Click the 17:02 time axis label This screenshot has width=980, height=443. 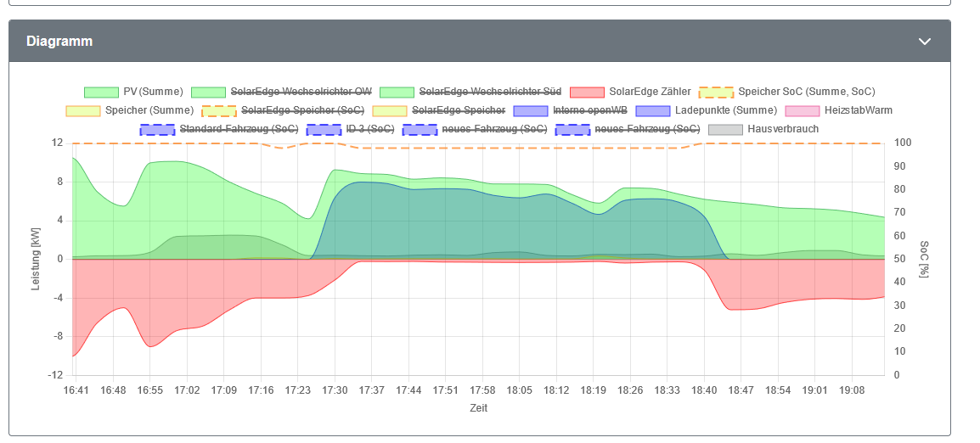(187, 390)
